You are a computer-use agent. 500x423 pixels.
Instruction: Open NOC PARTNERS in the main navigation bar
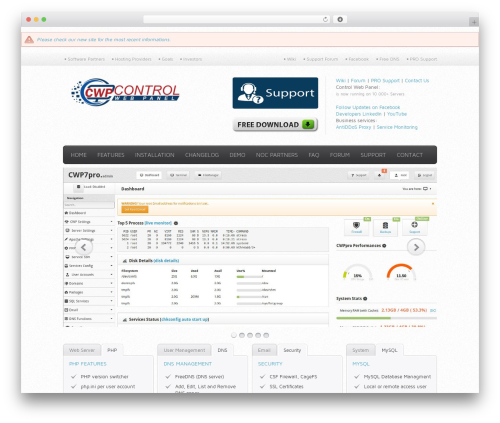tap(277, 155)
